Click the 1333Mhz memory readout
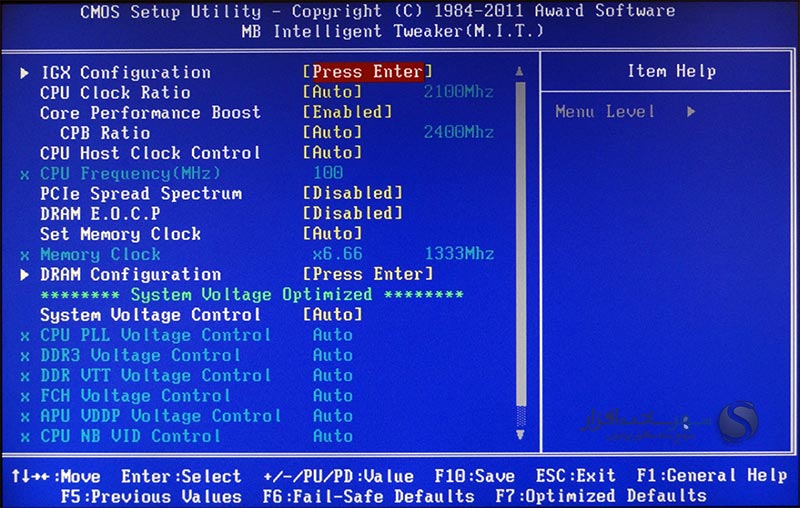This screenshot has width=800, height=508. tap(459, 253)
